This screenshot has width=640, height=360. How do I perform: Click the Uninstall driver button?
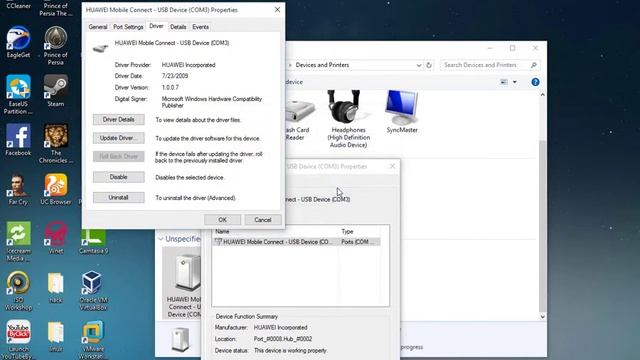[x=118, y=198]
